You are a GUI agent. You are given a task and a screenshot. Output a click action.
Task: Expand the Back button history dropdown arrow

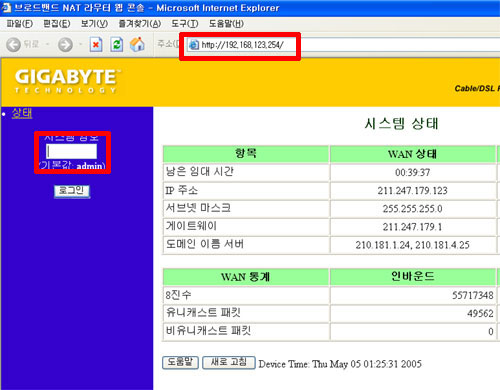click(47, 45)
